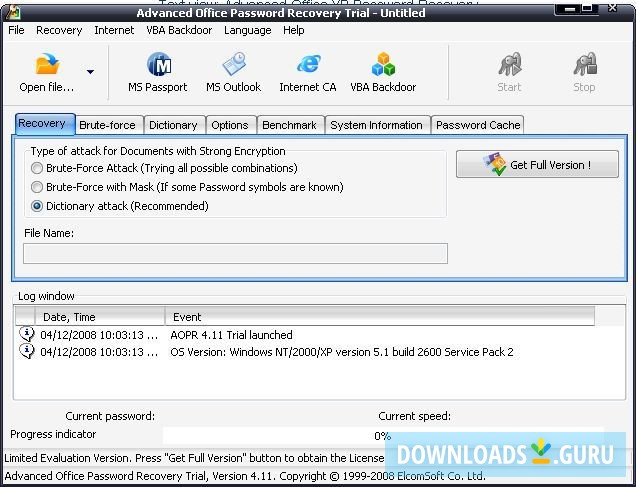Click the Open file folder icon

47,64
